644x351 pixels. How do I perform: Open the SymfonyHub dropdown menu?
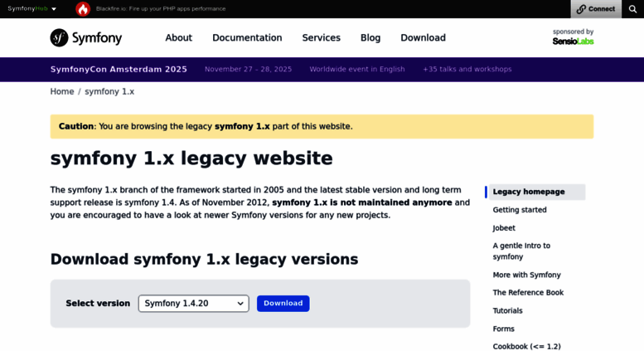(31, 8)
